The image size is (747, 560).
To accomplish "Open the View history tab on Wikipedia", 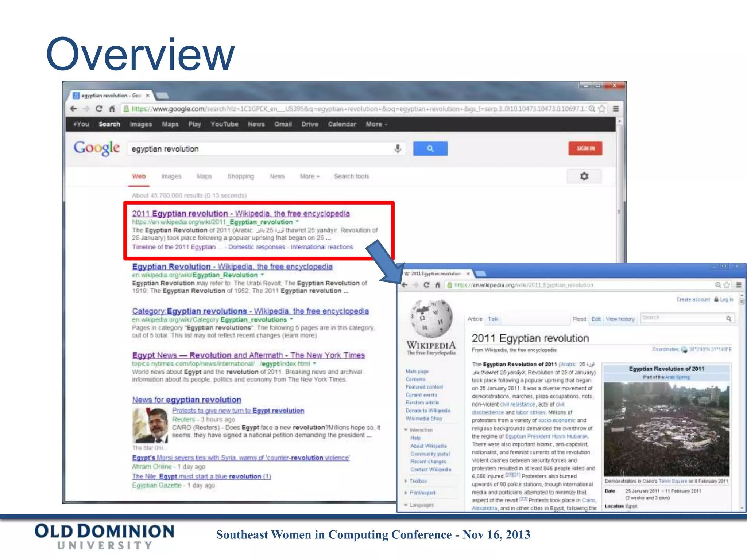I will tap(620, 319).
